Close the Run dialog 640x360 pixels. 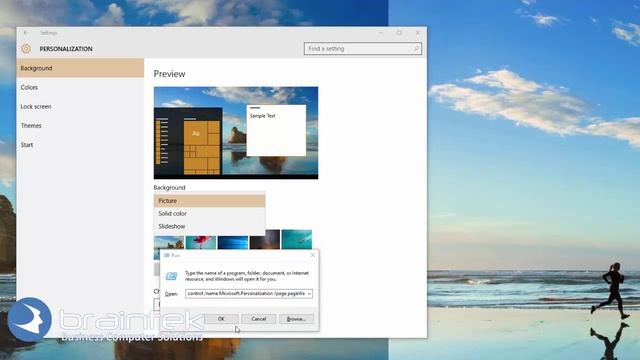(313, 255)
